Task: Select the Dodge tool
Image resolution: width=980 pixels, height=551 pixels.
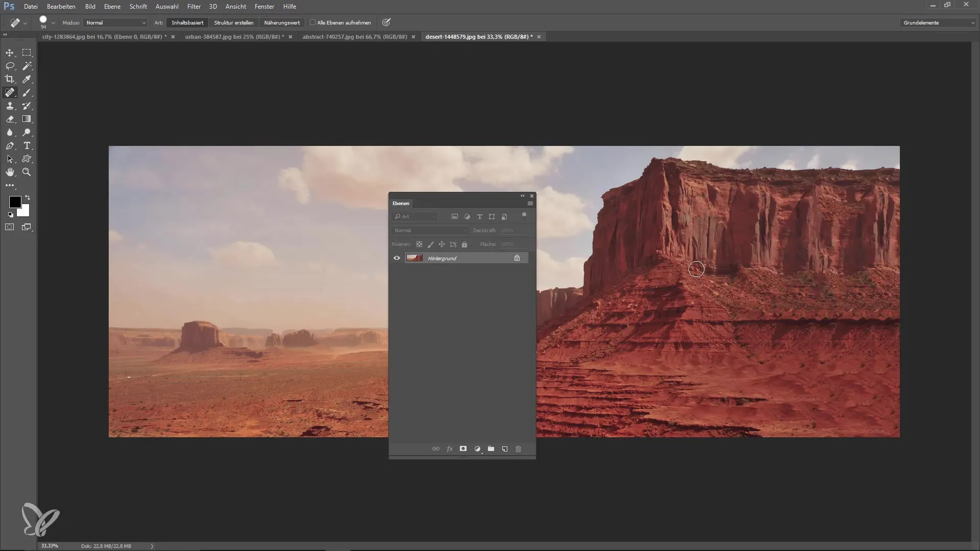Action: click(x=27, y=132)
